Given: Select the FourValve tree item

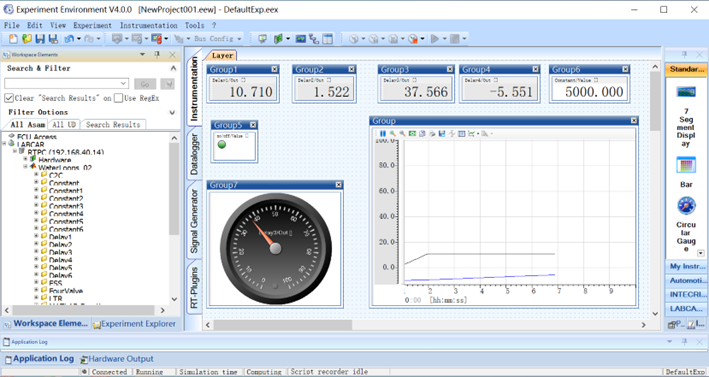Looking at the screenshot, I should pyautogui.click(x=66, y=291).
